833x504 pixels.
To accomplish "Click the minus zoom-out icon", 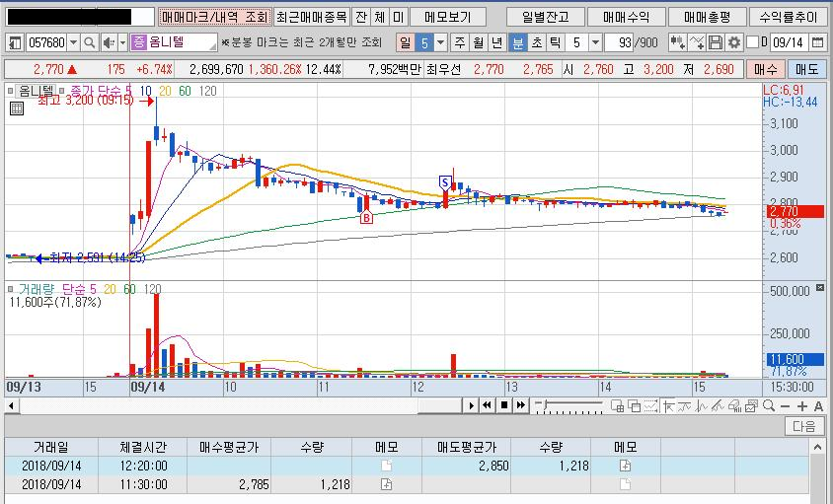I will pos(785,406).
